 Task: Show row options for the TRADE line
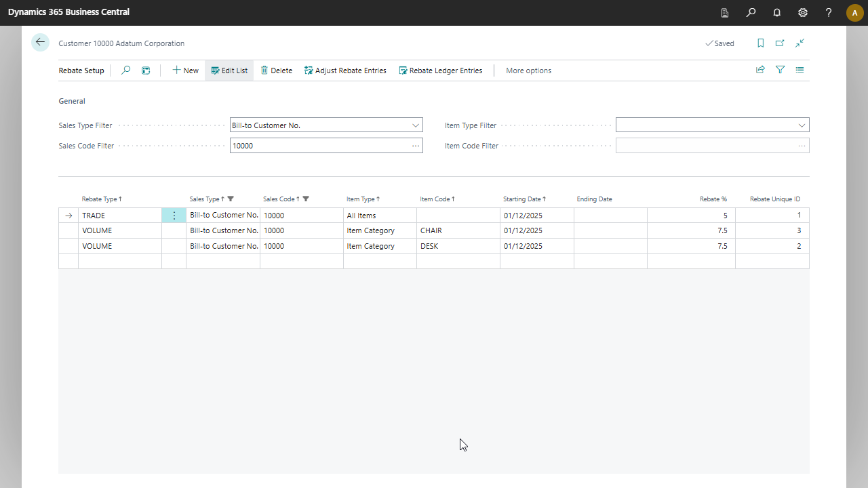tap(174, 216)
